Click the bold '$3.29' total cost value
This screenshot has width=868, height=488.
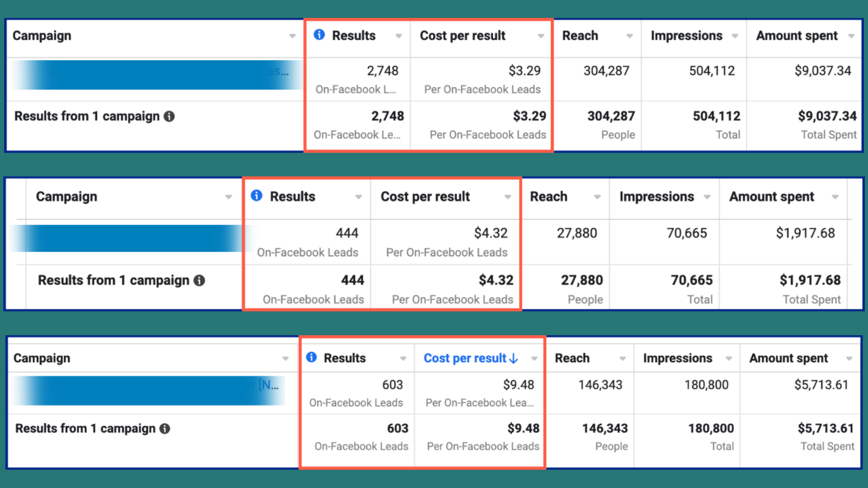[529, 116]
